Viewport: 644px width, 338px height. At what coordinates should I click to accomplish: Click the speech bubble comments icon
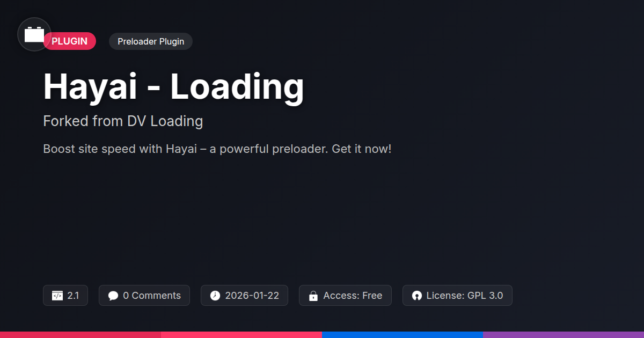pyautogui.click(x=113, y=296)
